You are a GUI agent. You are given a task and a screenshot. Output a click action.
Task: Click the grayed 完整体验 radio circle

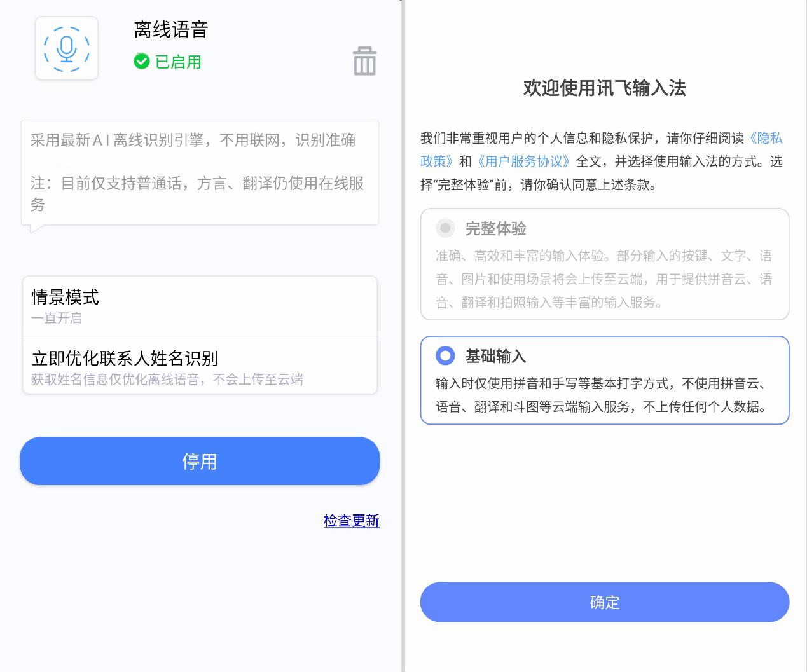click(445, 229)
